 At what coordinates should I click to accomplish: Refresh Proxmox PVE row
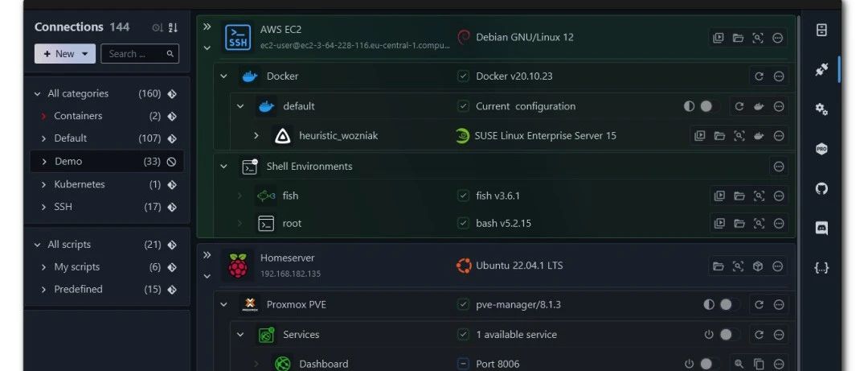(759, 304)
